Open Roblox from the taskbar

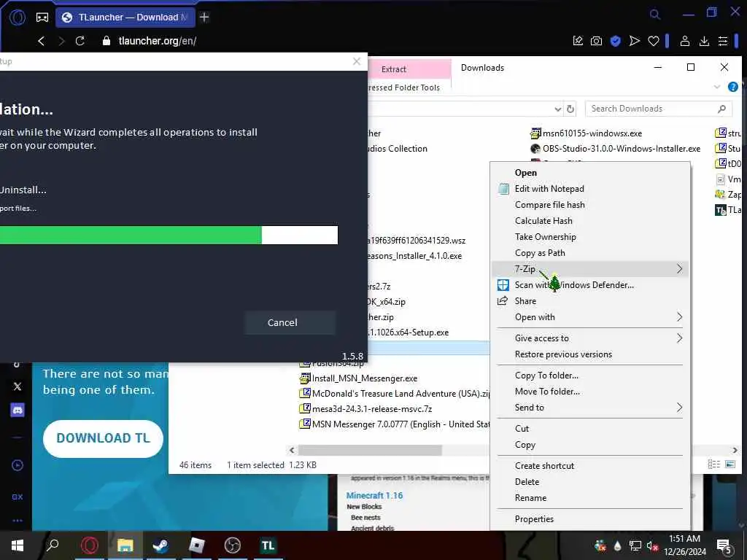196,545
